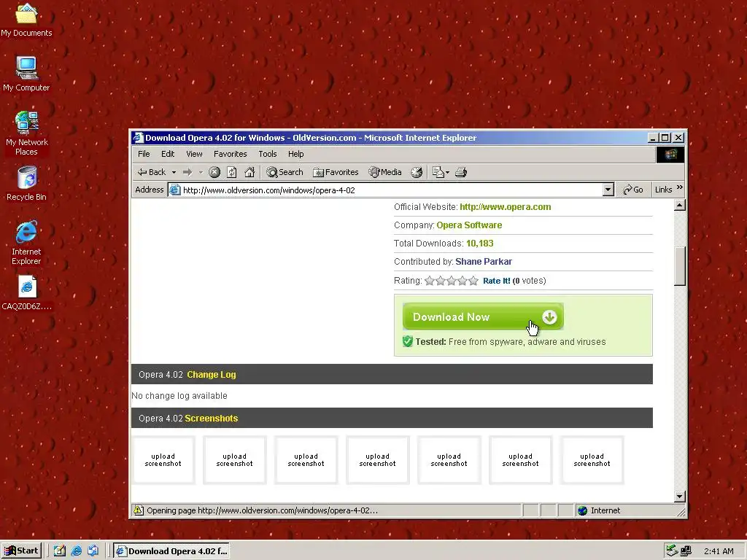The width and height of the screenshot is (747, 560).
Task: Open the Back history dropdown arrow
Action: click(x=174, y=172)
